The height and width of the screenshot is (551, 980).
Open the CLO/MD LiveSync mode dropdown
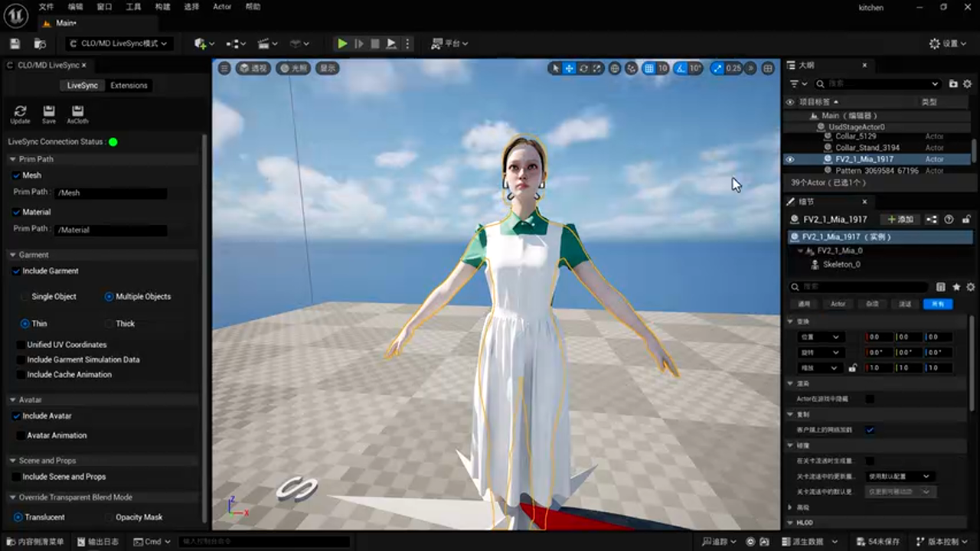[119, 44]
